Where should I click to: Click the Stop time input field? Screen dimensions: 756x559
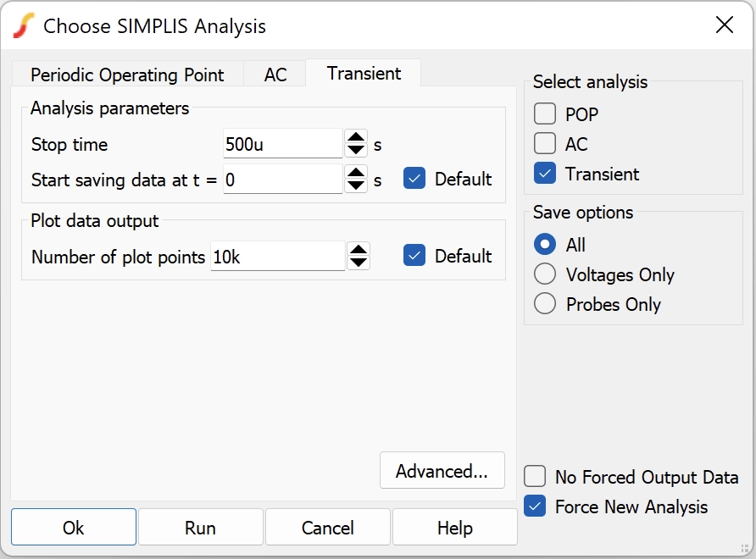[283, 144]
